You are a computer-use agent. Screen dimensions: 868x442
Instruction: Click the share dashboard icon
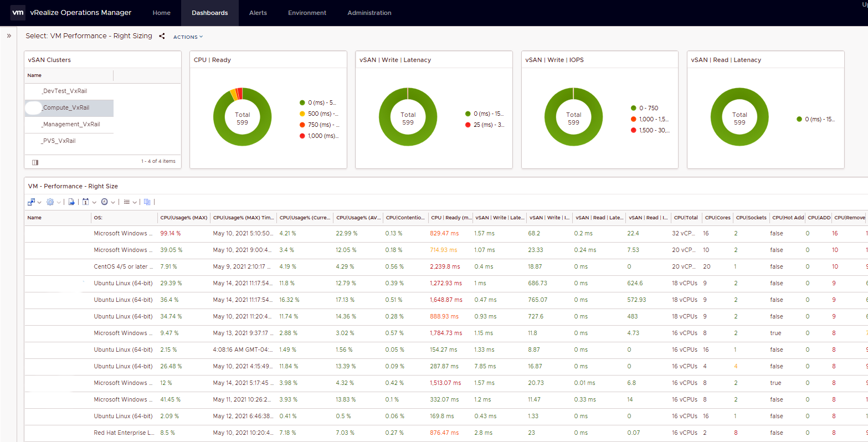(x=162, y=36)
